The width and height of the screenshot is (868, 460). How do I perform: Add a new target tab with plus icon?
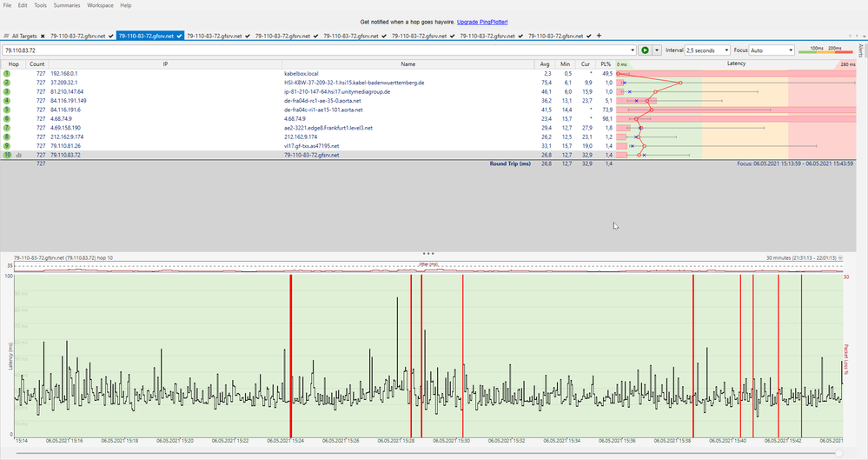[599, 36]
